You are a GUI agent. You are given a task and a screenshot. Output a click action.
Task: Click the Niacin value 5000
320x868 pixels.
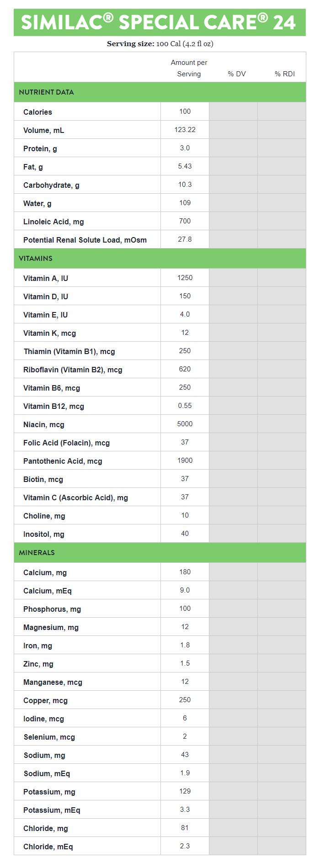(x=185, y=424)
